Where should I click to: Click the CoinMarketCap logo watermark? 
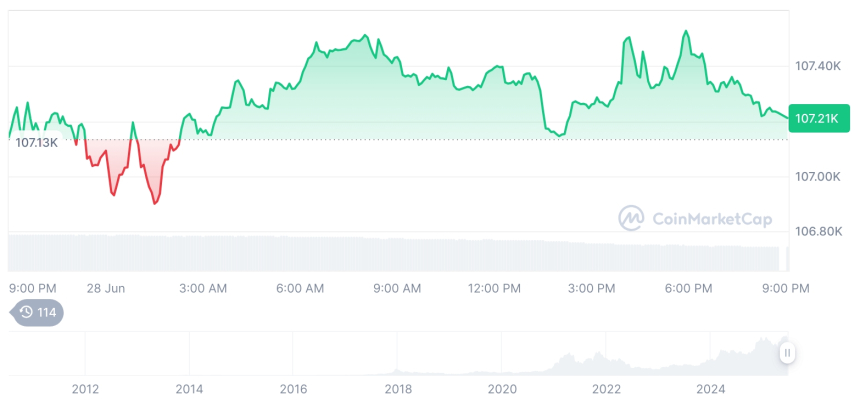tap(631, 217)
